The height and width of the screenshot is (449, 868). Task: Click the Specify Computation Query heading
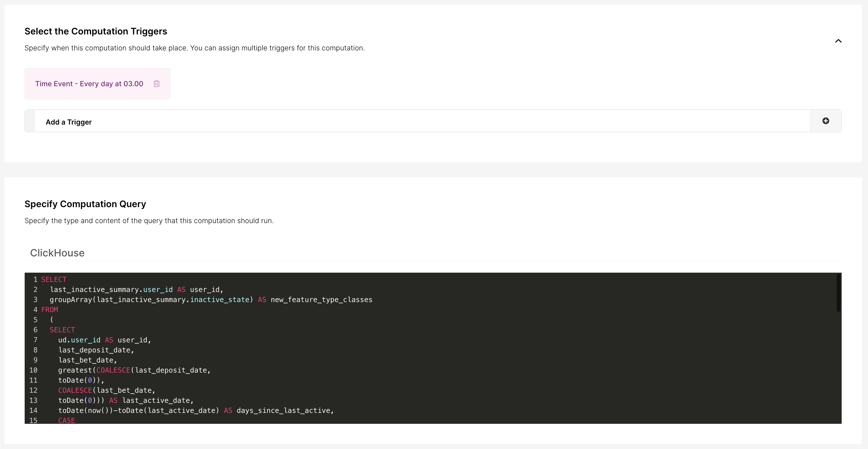point(85,204)
